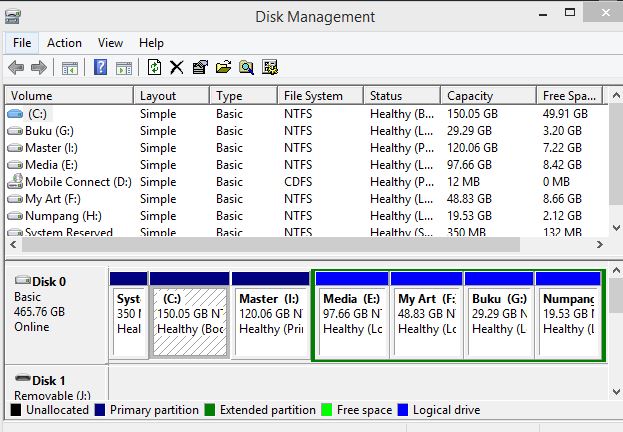Click the Logical drive blue legend swatch
The width and height of the screenshot is (623, 432).
click(x=402, y=410)
